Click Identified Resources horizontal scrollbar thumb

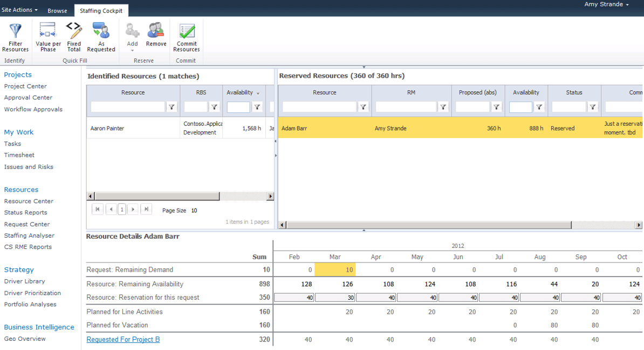tap(157, 196)
